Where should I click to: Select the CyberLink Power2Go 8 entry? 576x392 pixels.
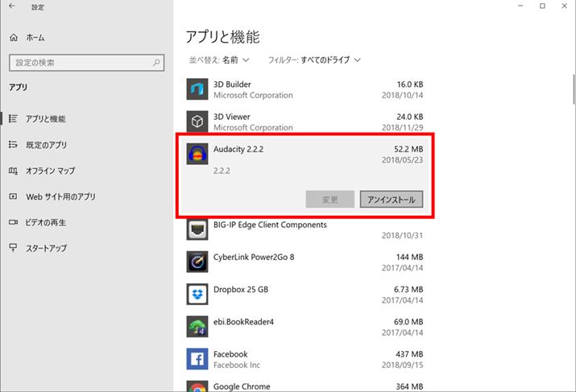click(x=305, y=262)
